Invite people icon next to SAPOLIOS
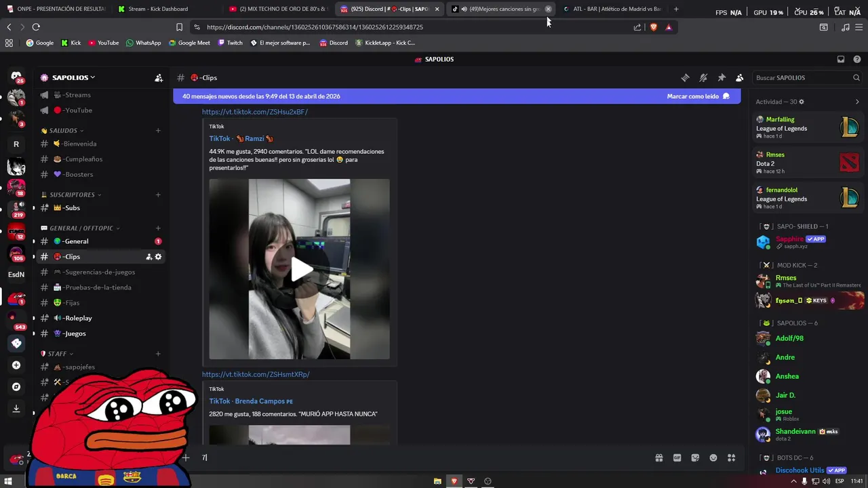Image resolution: width=868 pixels, height=488 pixels. coord(159,78)
